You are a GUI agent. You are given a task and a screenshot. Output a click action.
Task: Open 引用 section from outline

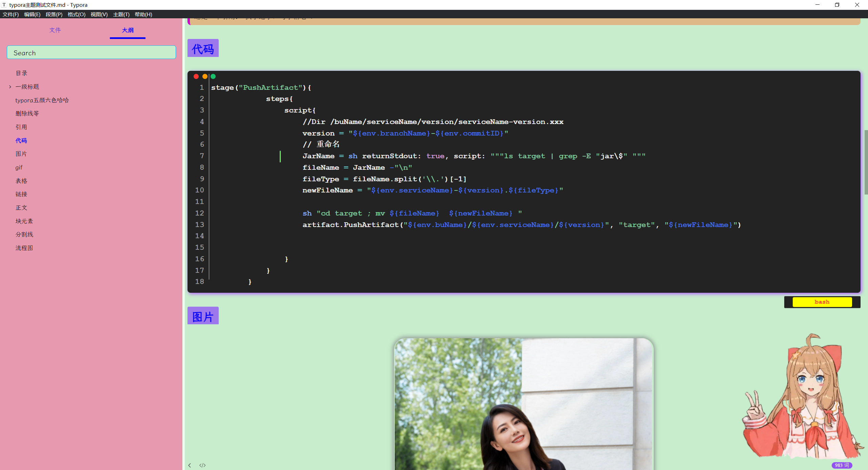click(21, 127)
